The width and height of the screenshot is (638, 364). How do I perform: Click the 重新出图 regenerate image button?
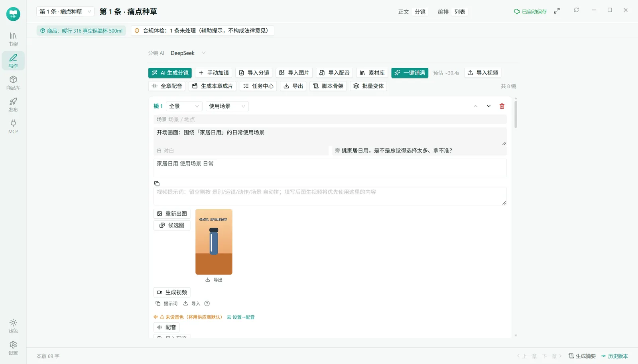[x=172, y=214]
